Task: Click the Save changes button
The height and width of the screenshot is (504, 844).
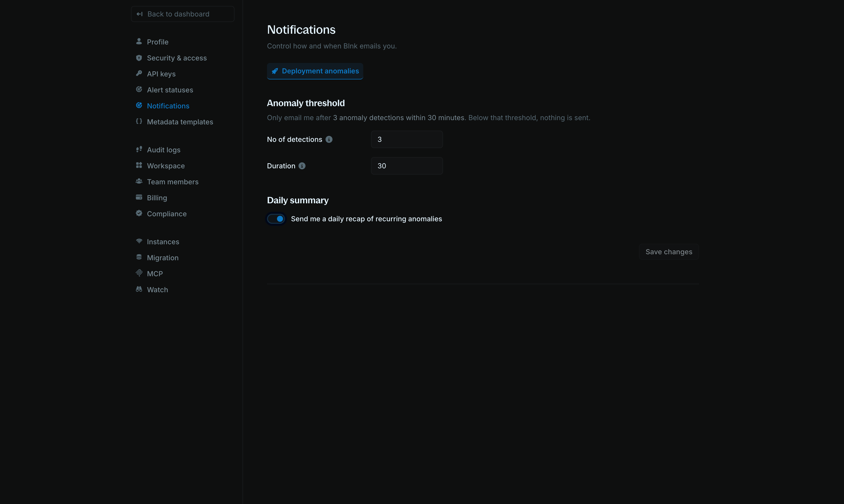Action: click(x=668, y=252)
